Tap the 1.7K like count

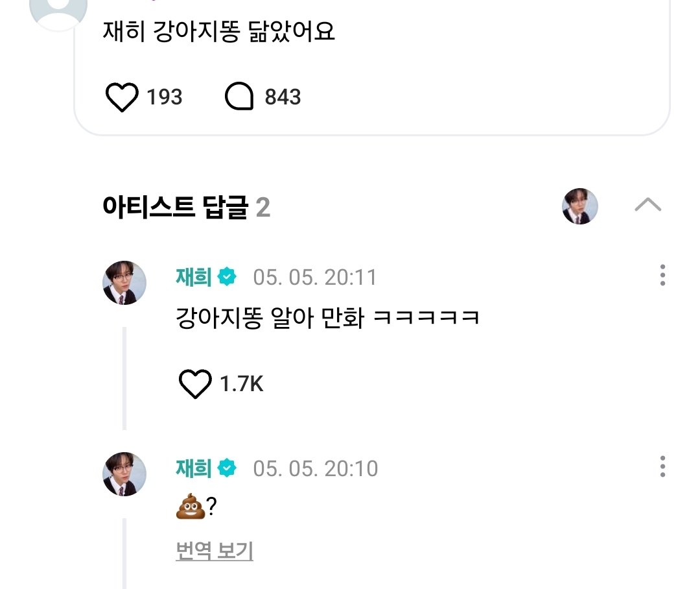[242, 384]
